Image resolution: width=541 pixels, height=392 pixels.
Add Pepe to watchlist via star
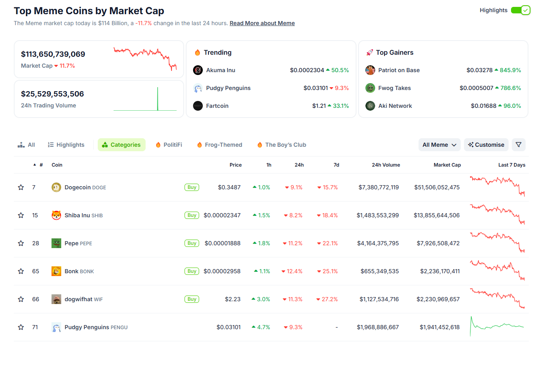click(x=21, y=243)
